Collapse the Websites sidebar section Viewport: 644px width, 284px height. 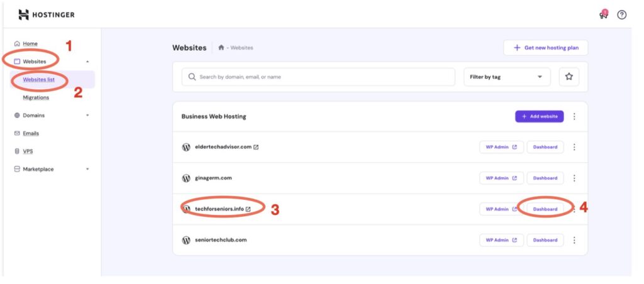point(87,62)
